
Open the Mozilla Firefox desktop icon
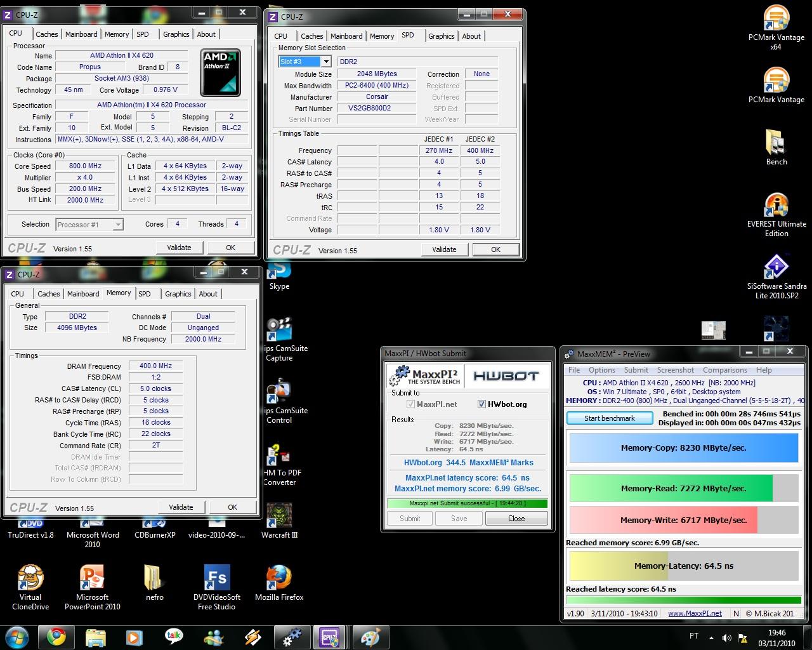point(279,583)
